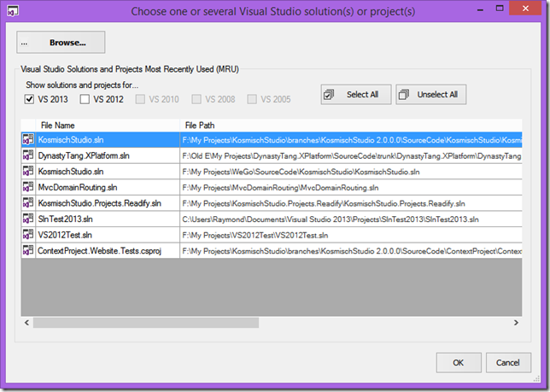The width and height of the screenshot is (550, 392).
Task: Click the solution icon beside VS2012Test.sln
Action: (28, 235)
